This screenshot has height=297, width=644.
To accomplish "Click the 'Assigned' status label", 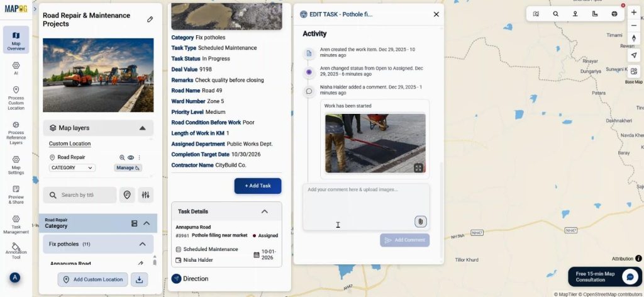I will click(268, 236).
